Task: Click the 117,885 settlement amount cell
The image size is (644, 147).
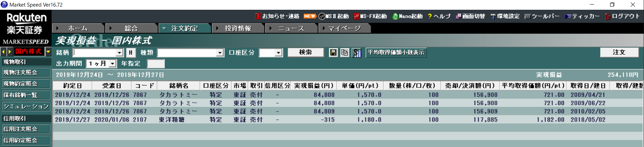Action: point(485,119)
